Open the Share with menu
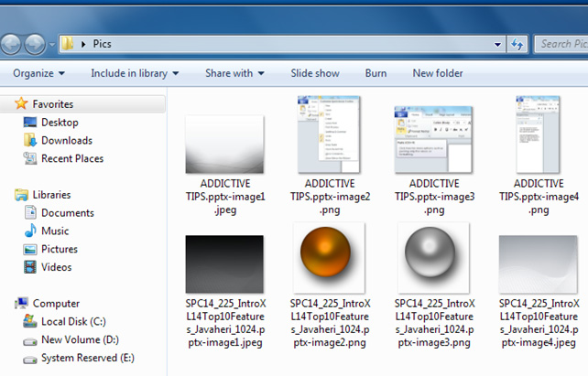Screen dimensions: 588x376 (x=234, y=73)
